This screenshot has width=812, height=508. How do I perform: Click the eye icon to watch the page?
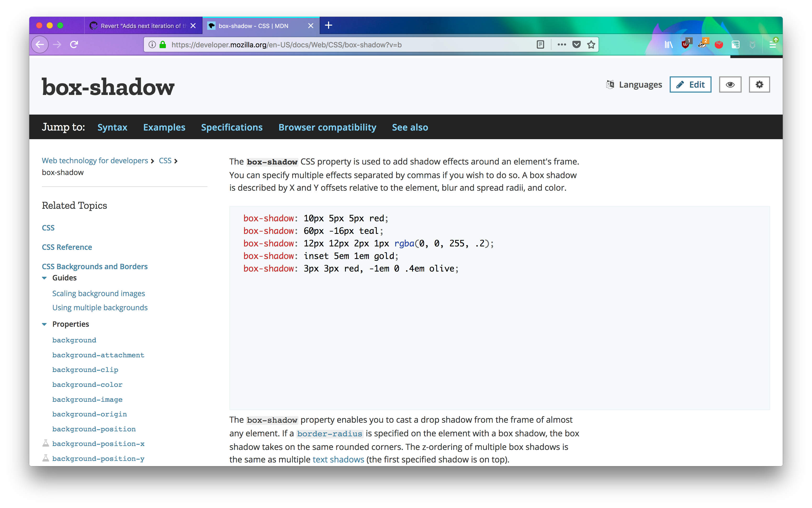(x=730, y=85)
